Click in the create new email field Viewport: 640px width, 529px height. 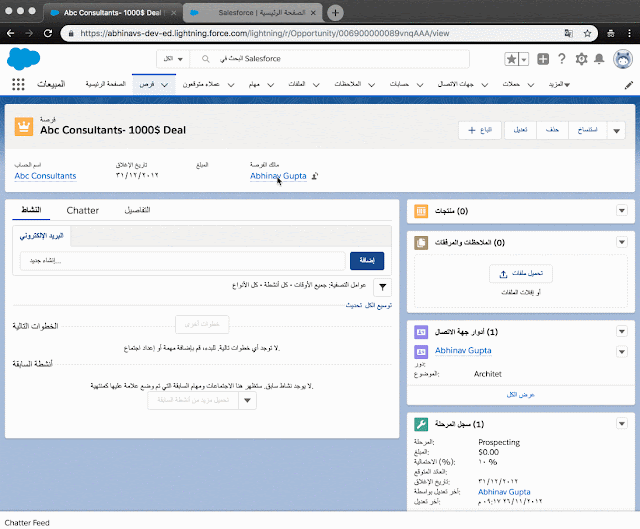[183, 261]
